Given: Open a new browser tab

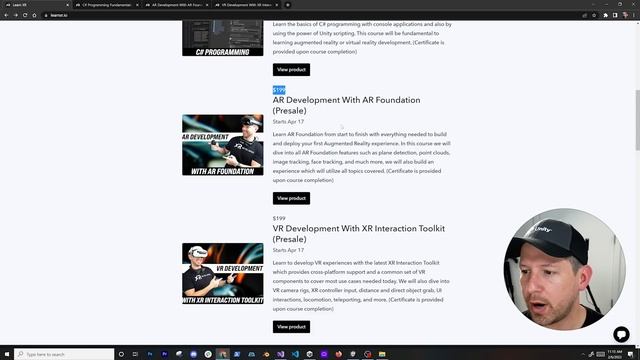Looking at the screenshot, I should (x=287, y=5).
